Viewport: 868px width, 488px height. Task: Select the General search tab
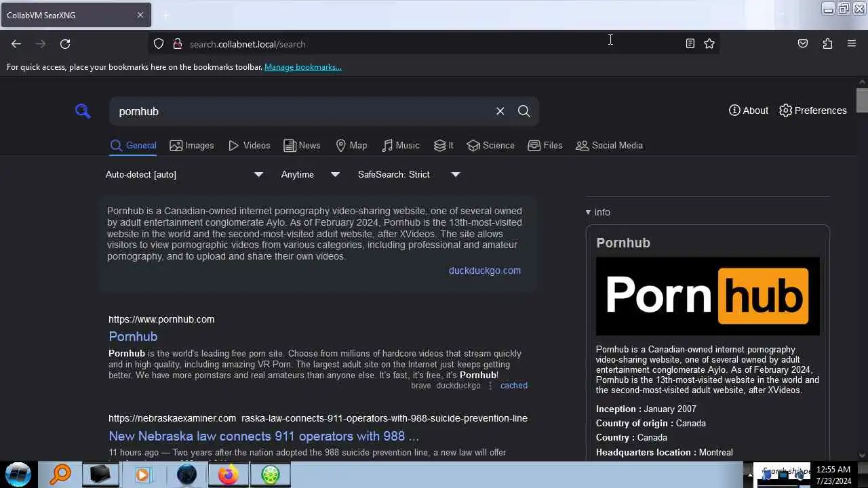coord(134,145)
